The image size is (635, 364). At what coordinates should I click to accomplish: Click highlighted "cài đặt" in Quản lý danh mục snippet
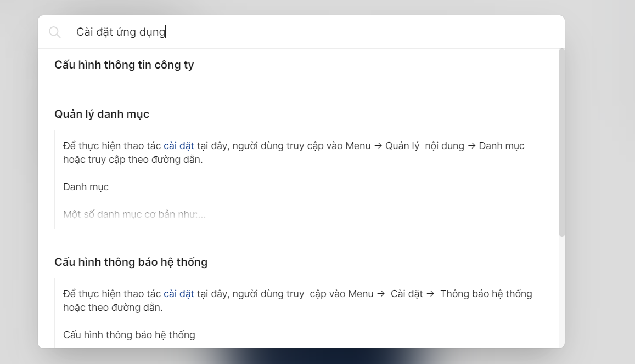click(179, 146)
